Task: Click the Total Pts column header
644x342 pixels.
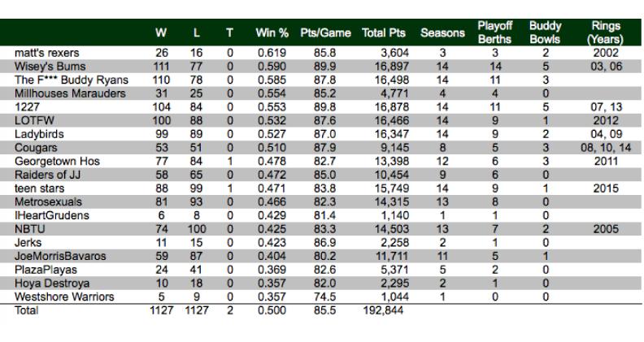Action: (384, 32)
